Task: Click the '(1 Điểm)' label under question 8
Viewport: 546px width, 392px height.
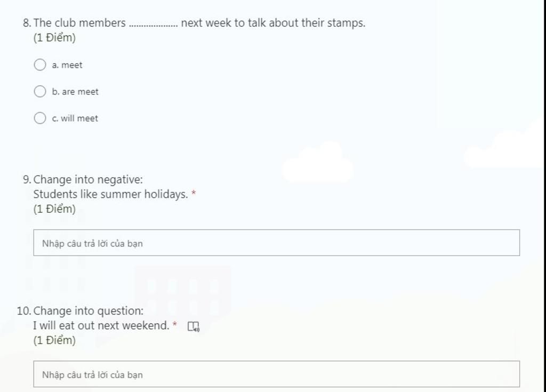Action: coord(54,38)
